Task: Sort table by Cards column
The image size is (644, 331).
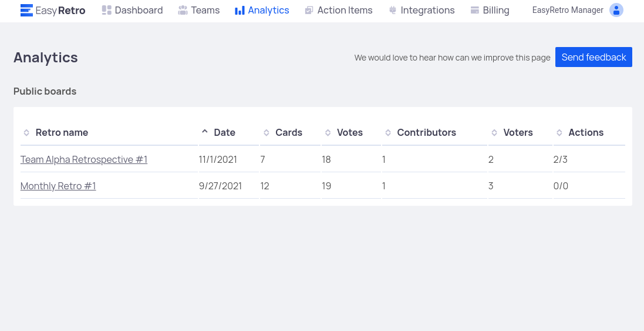Action: coord(288,132)
